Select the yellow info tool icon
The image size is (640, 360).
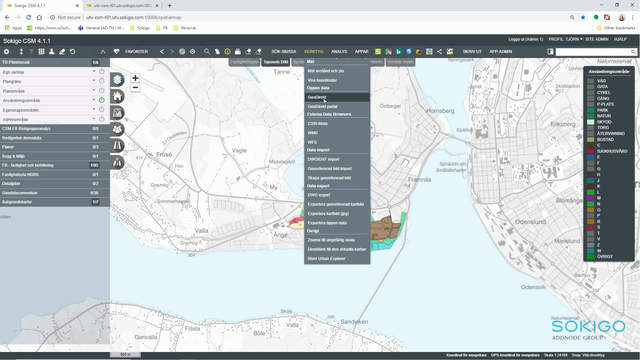point(227,52)
